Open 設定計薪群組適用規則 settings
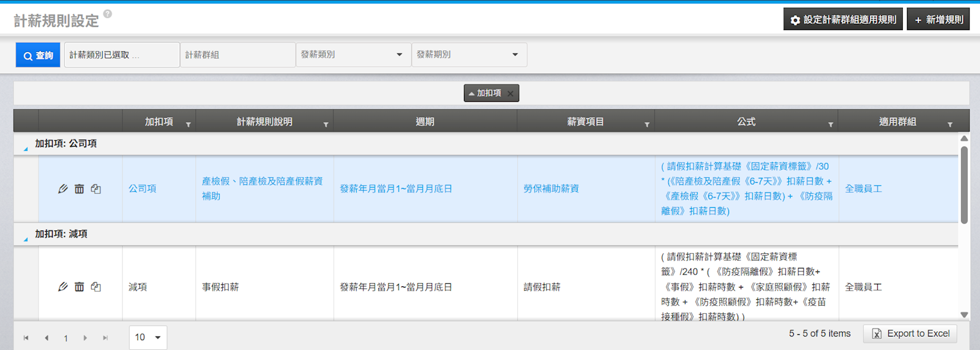The width and height of the screenshot is (980, 350). (843, 20)
